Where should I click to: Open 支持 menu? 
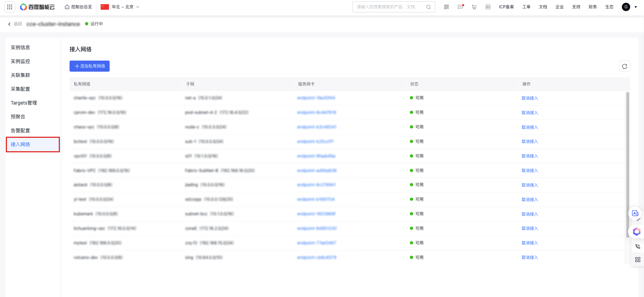tap(576, 7)
